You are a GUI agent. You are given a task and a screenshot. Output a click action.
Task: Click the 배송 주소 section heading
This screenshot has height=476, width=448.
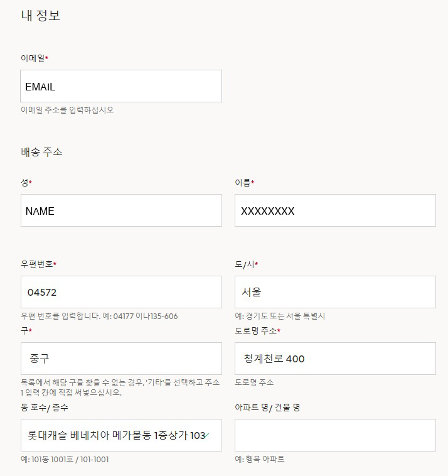pyautogui.click(x=41, y=152)
